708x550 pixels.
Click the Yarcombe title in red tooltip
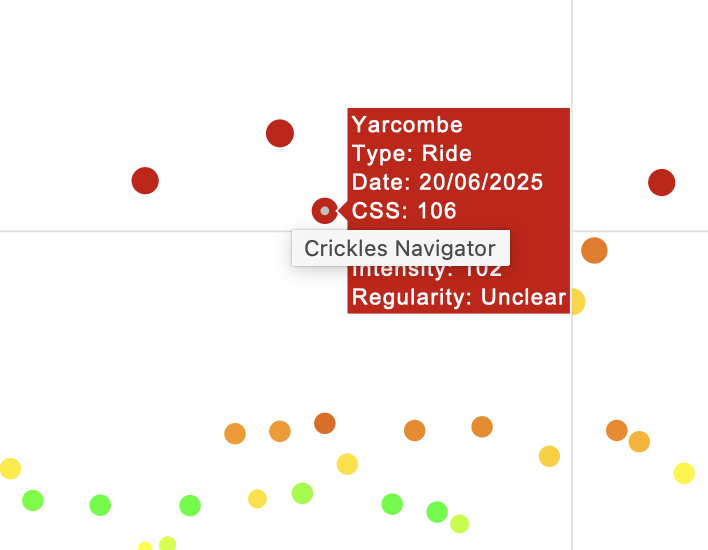tap(407, 125)
